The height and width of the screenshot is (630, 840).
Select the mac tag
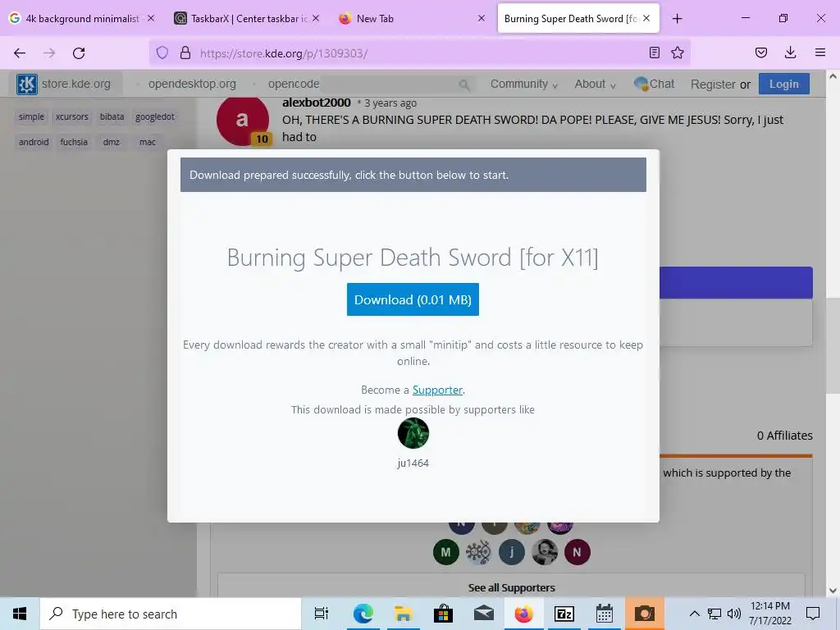pyautogui.click(x=148, y=142)
